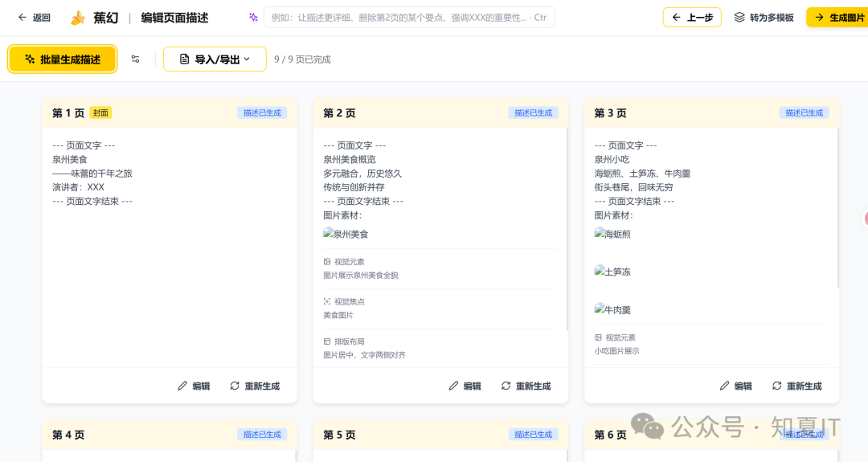Edit page 1 with 编辑
Screen dimensions: 868x462
pos(194,386)
